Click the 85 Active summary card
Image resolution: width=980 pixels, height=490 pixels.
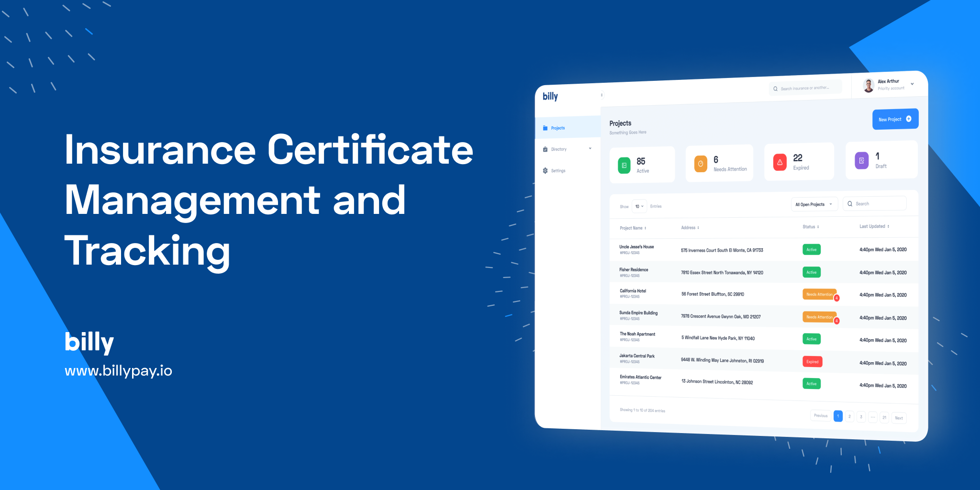[642, 165]
